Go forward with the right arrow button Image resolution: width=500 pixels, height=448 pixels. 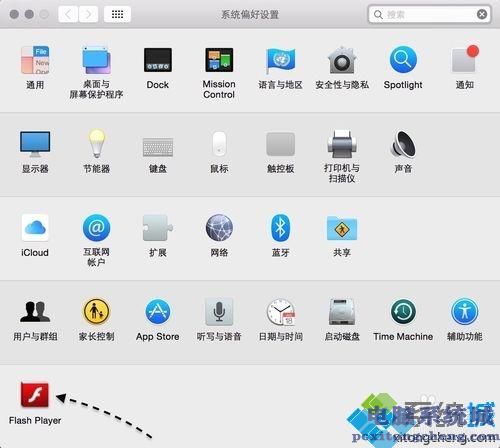[x=88, y=14]
